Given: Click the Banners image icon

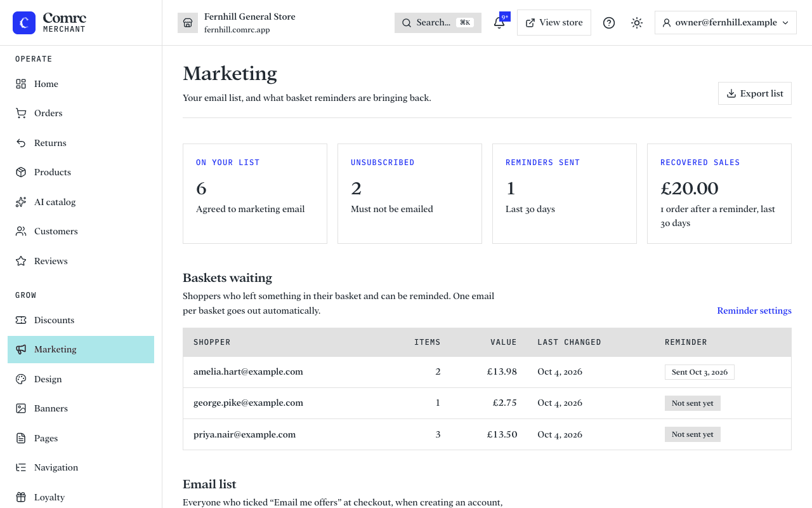Looking at the screenshot, I should (x=21, y=408).
